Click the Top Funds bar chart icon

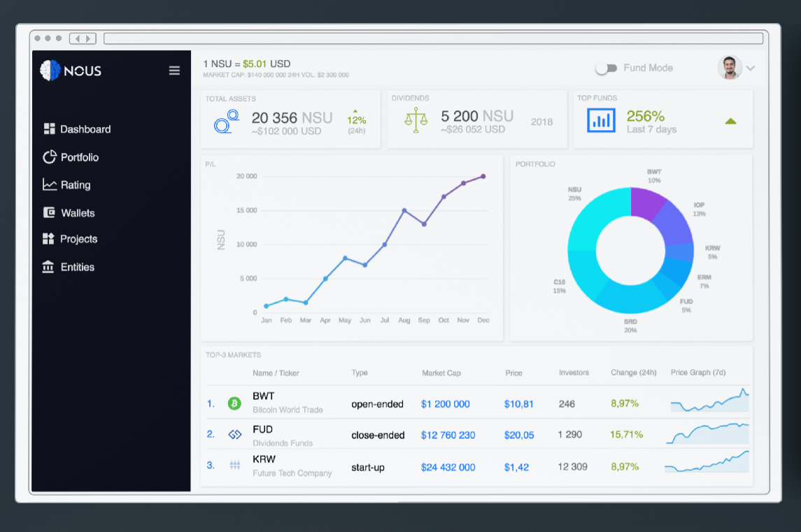tap(601, 120)
